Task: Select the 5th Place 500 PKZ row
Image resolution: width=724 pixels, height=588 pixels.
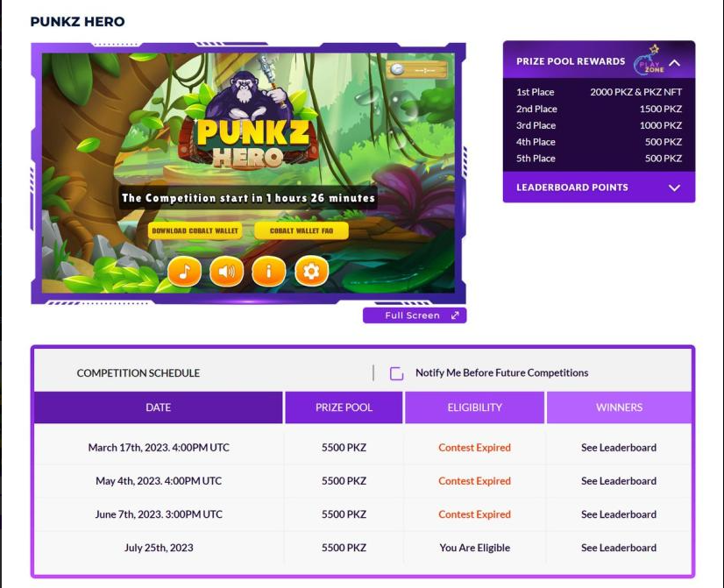Action: coord(599,159)
